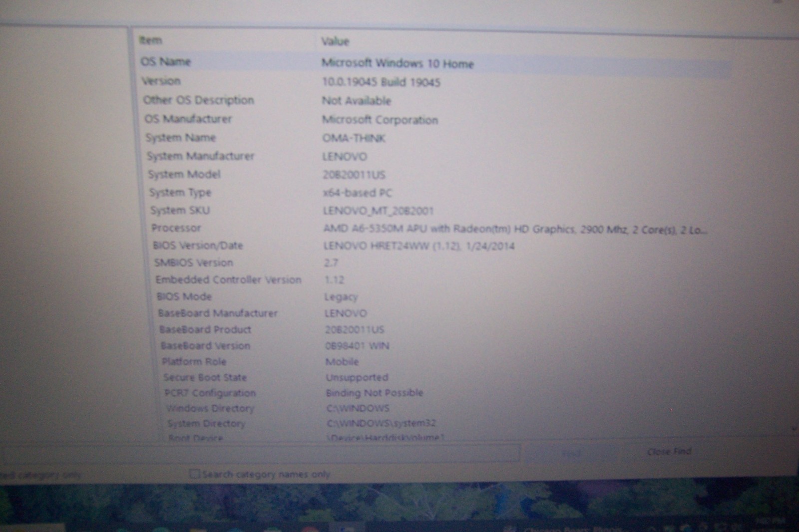Click the Close Find button
Screen dimensions: 799x532
(669, 452)
